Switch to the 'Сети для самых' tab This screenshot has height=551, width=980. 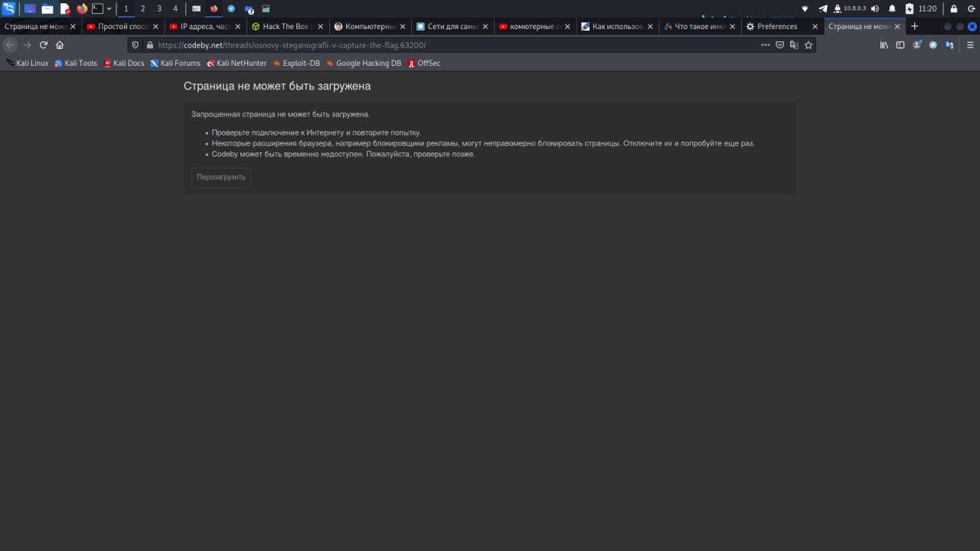tap(452, 26)
